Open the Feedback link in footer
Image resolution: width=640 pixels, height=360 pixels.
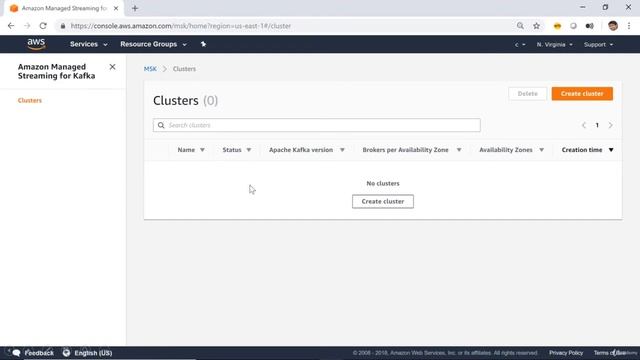click(x=39, y=353)
